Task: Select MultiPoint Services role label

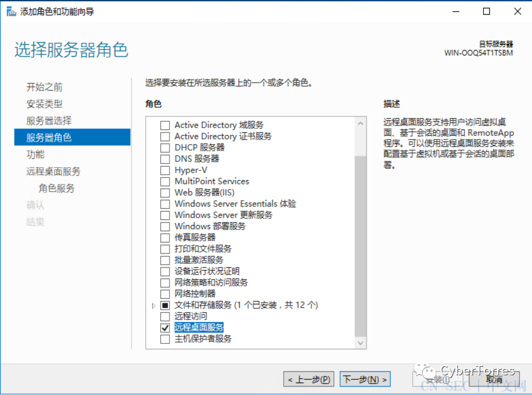Action: tap(212, 181)
